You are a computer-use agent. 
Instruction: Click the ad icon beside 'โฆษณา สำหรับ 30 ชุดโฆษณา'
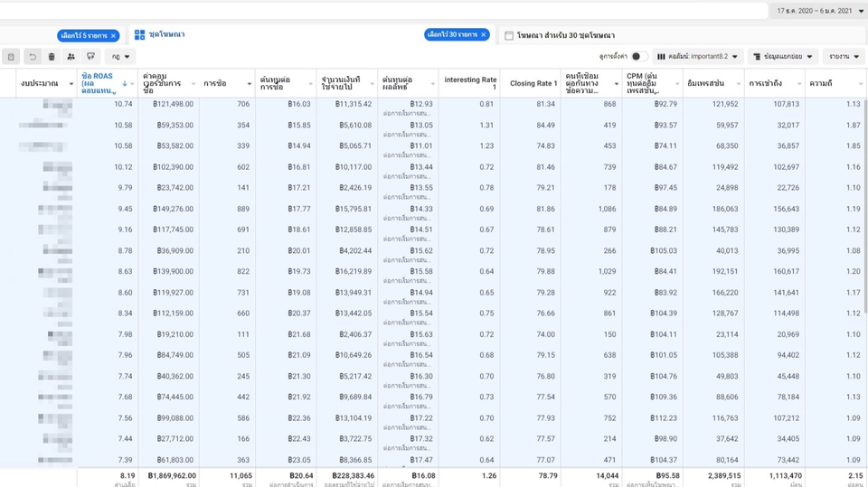(509, 35)
